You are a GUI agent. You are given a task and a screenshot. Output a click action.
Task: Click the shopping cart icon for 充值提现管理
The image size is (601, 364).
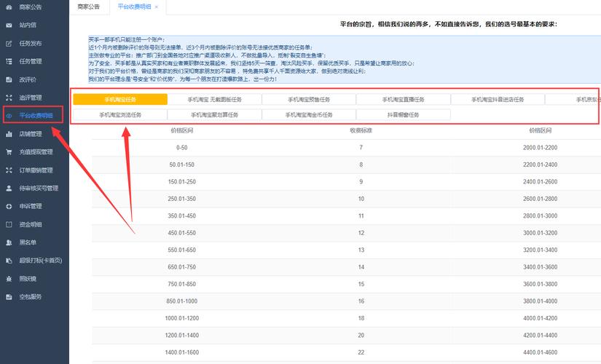(9, 152)
